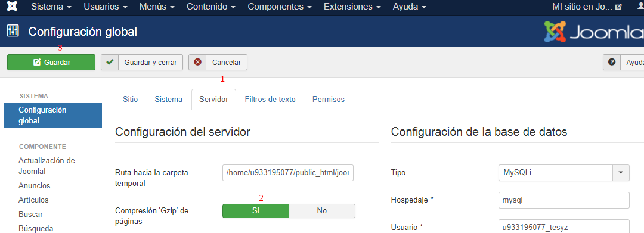Open the MI sitio en Jo... link
Screen dimensions: 644x233
tap(587, 7)
